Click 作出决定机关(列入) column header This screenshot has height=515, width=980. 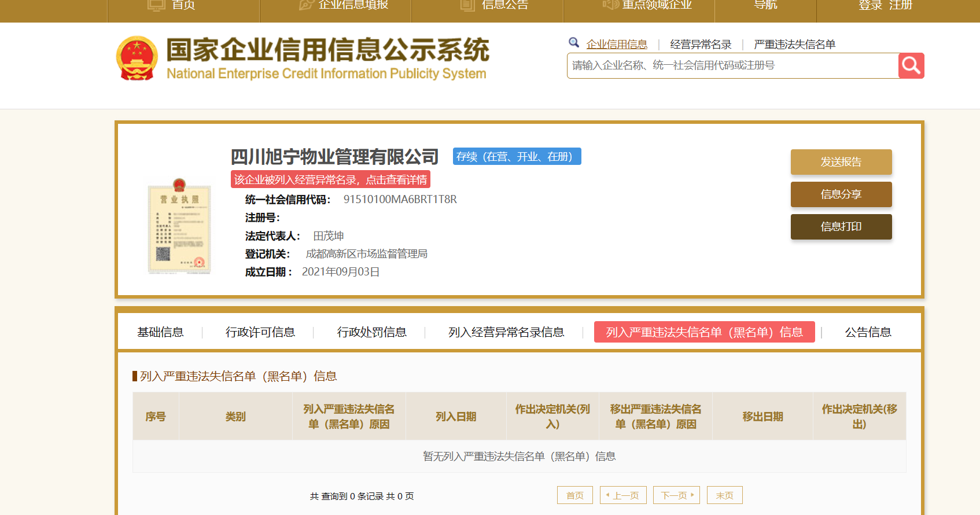tap(552, 417)
